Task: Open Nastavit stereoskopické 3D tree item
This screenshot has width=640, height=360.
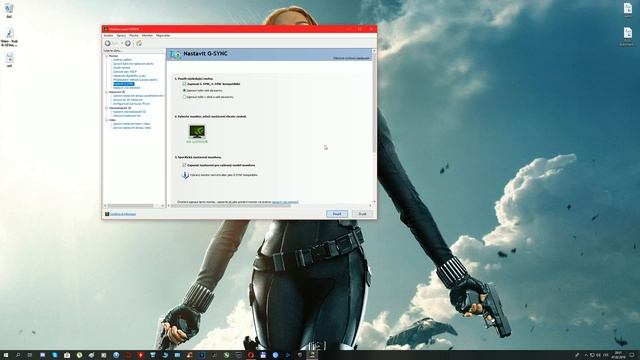Action: (x=129, y=111)
